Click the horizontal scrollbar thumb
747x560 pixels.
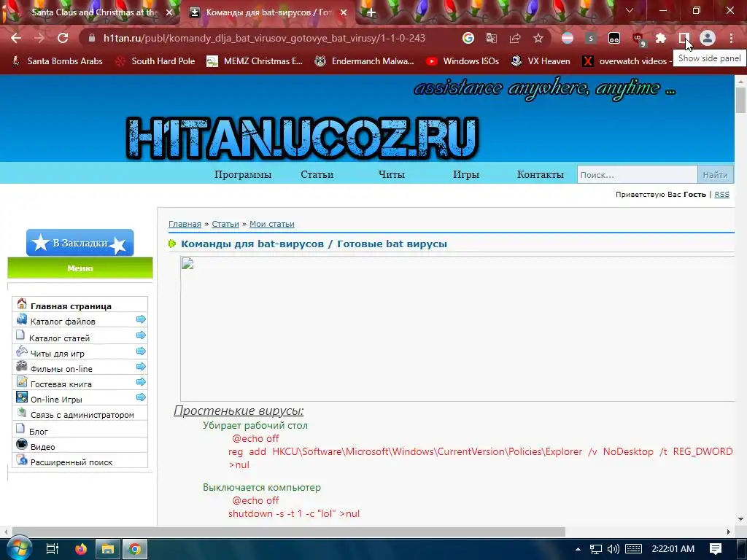289,532
